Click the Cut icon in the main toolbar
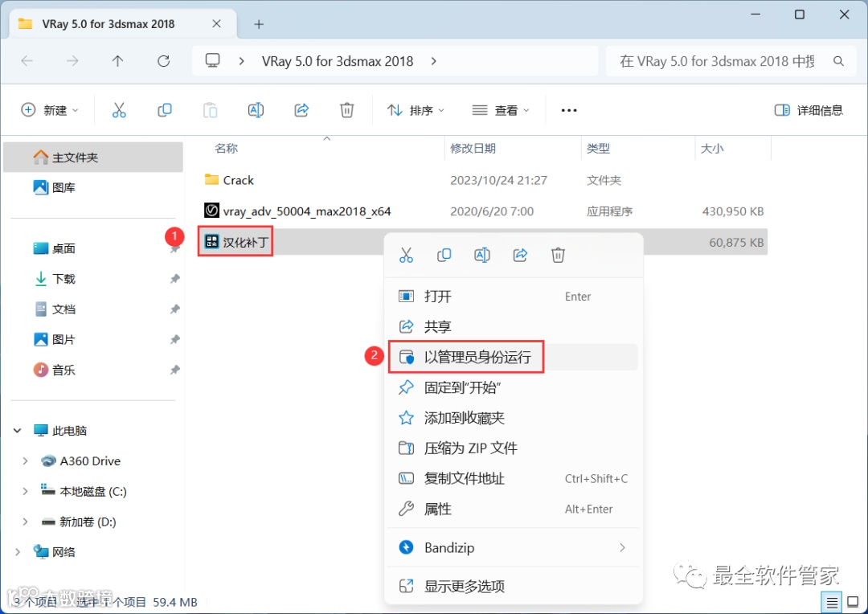 click(x=119, y=110)
